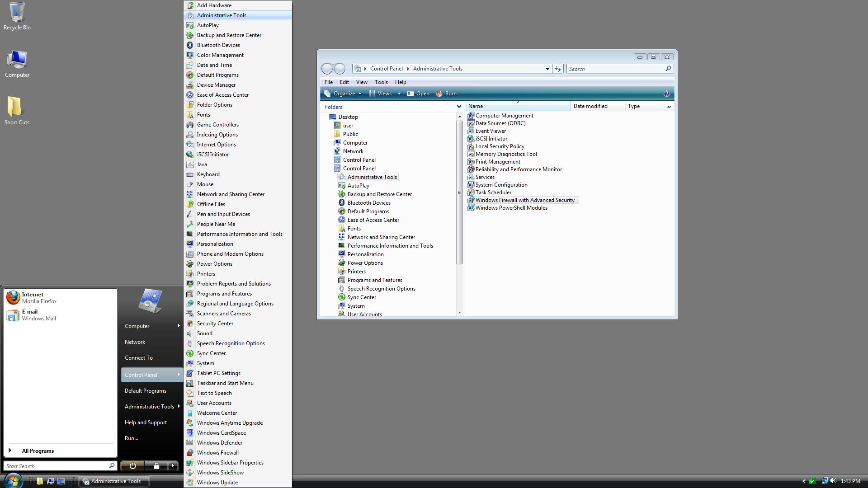Open the Tools menu
This screenshot has height=488, width=868.
[x=381, y=82]
